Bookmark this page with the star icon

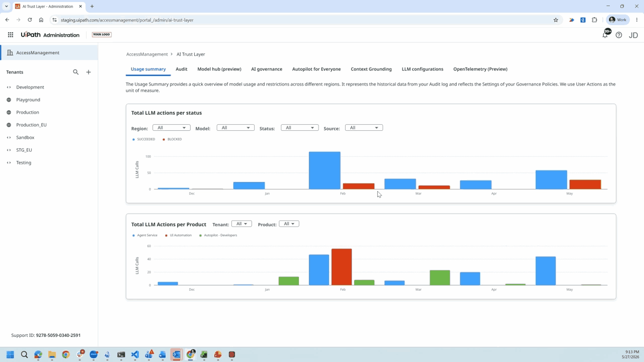(x=556, y=20)
